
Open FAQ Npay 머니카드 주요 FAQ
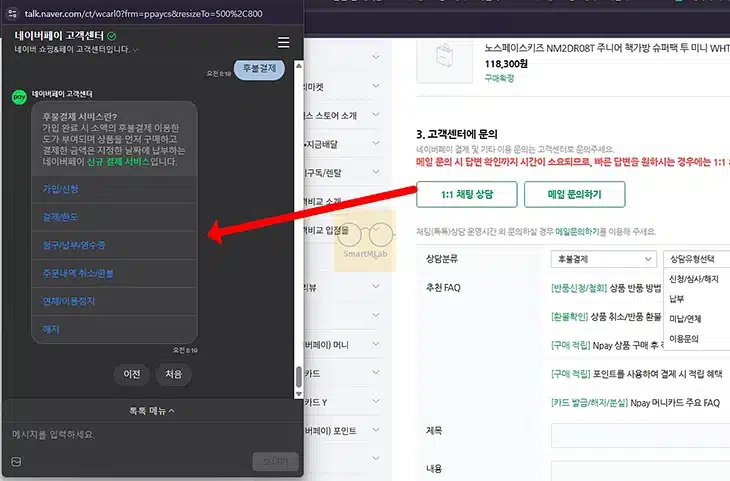[635, 403]
